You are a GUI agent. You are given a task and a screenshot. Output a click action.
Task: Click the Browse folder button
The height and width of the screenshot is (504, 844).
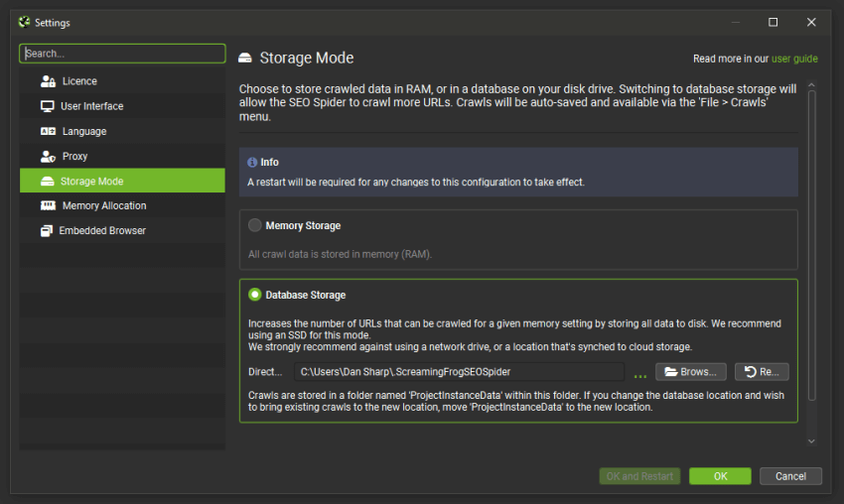691,372
